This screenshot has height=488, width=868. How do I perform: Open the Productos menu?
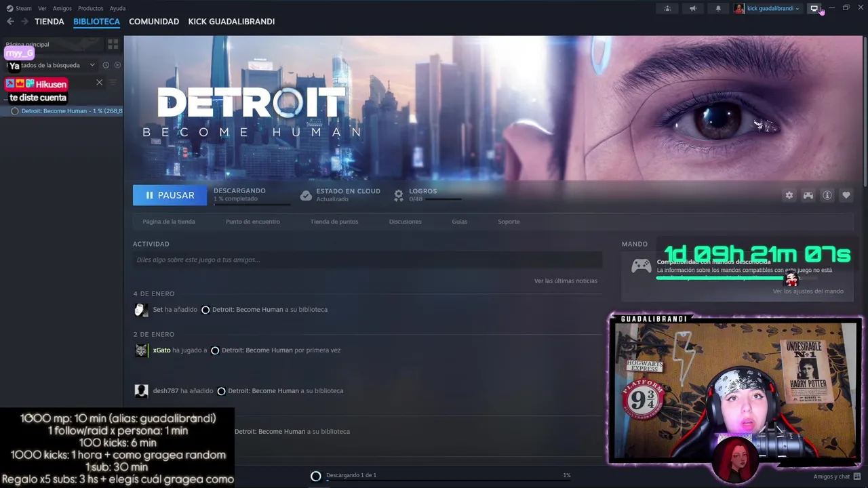pyautogui.click(x=91, y=8)
